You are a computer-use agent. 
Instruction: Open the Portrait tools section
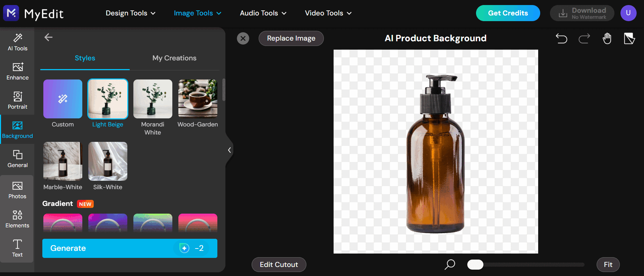click(x=17, y=100)
